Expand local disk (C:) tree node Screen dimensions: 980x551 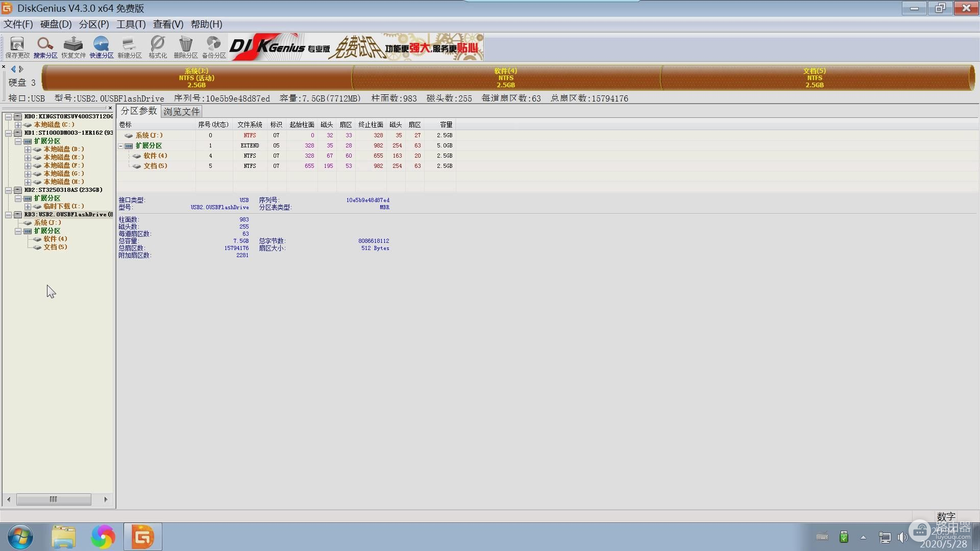[18, 125]
